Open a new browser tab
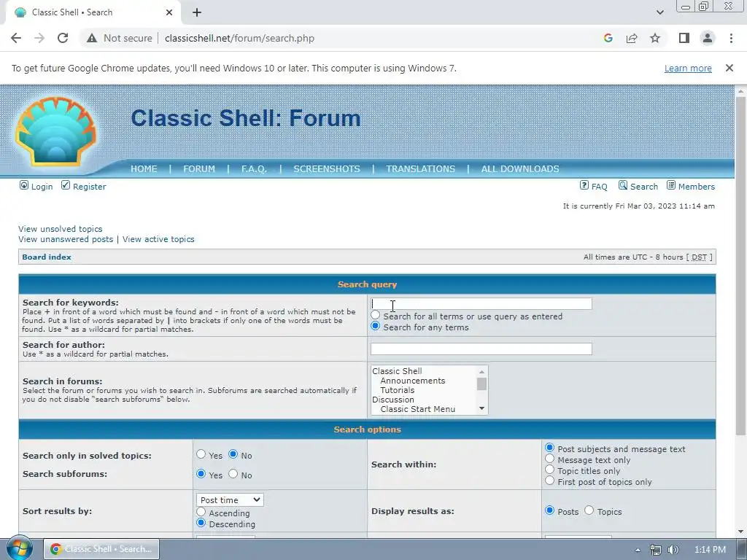 click(x=197, y=12)
